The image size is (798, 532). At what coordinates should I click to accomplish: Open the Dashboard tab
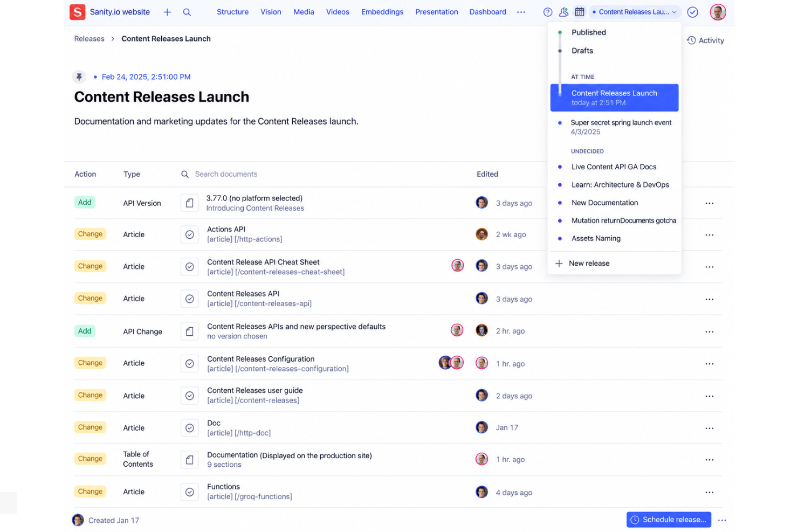click(x=488, y=12)
